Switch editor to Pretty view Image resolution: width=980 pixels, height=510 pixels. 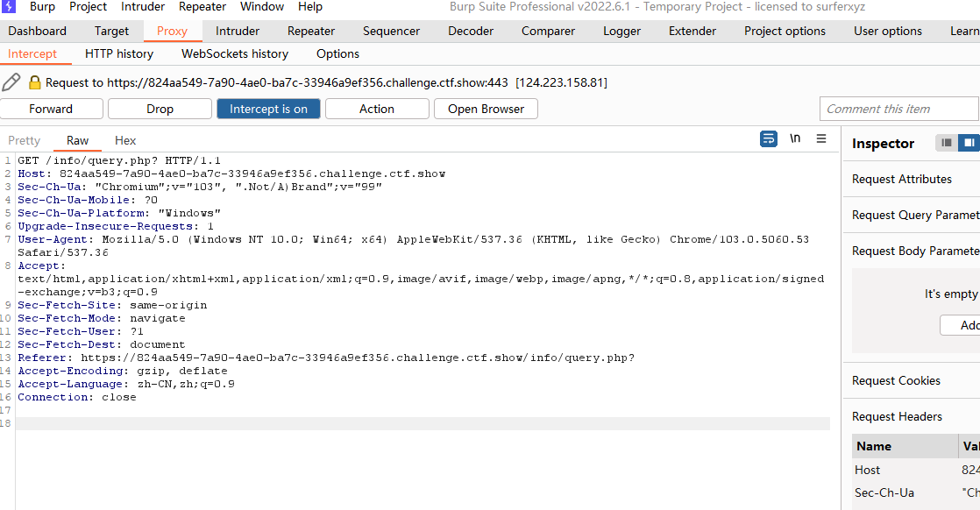[25, 140]
